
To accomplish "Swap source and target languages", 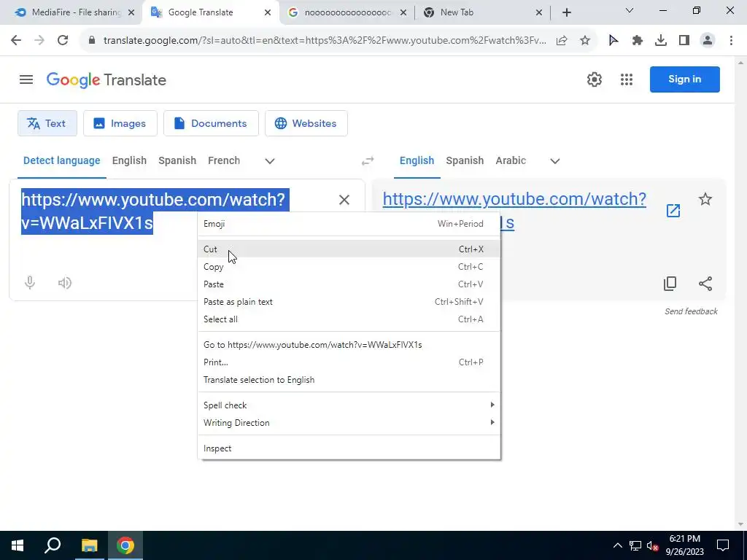I will pyautogui.click(x=368, y=161).
